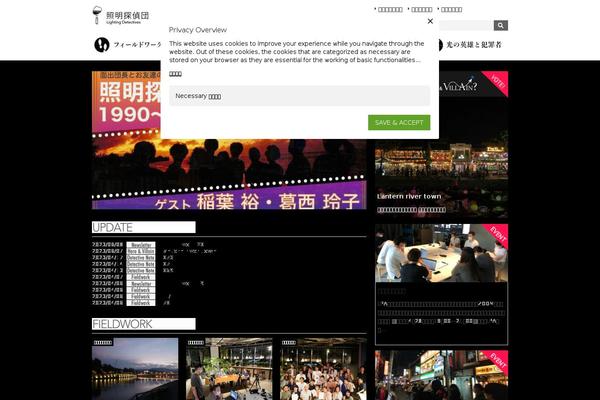The width and height of the screenshot is (600, 400).
Task: Open the indoor workshop fieldwork photo
Action: click(x=229, y=369)
